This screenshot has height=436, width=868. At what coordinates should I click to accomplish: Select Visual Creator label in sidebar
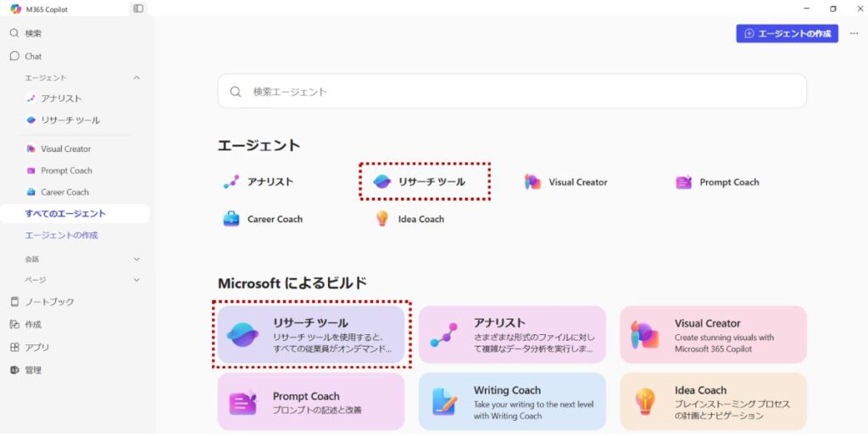tap(66, 149)
